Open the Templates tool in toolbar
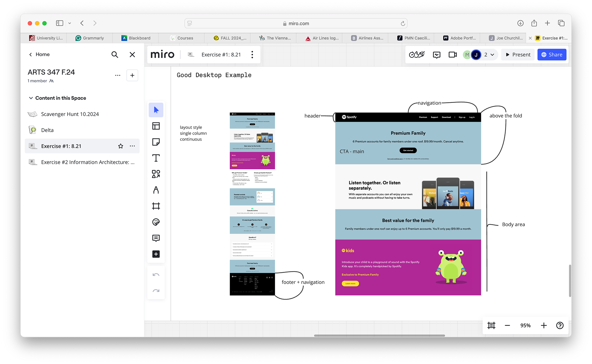The image size is (592, 364). (x=156, y=126)
